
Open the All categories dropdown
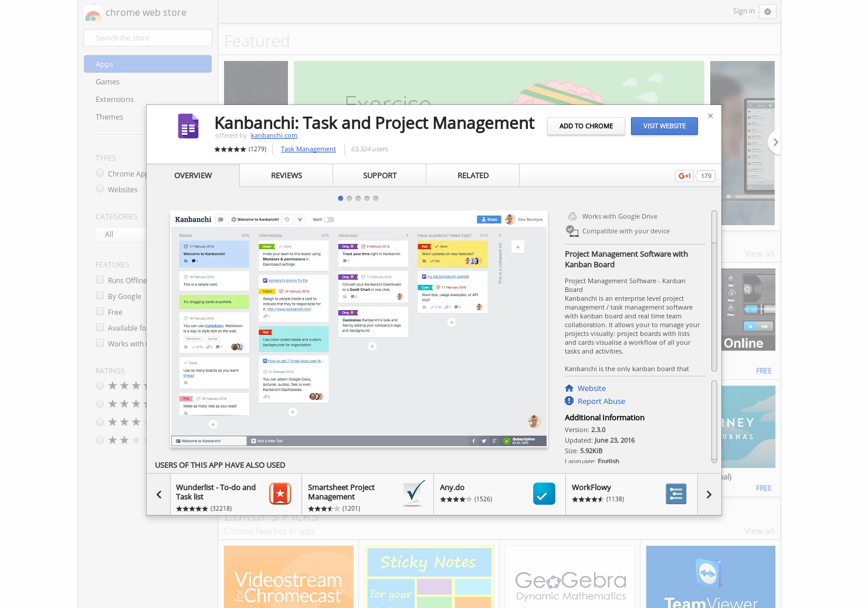(121, 235)
